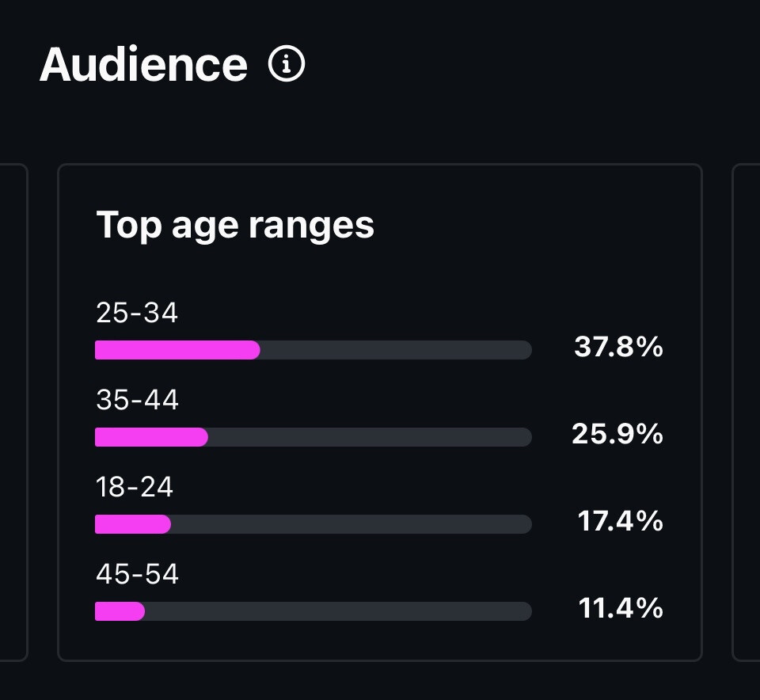Viewport: 760px width, 700px height.
Task: Click the 37.8% percentage value
Action: pos(618,347)
